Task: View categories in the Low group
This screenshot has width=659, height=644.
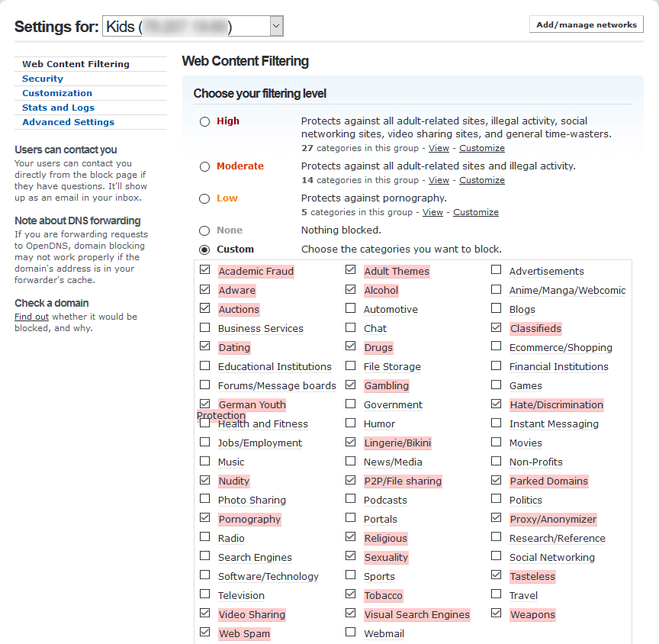Action: (x=432, y=212)
